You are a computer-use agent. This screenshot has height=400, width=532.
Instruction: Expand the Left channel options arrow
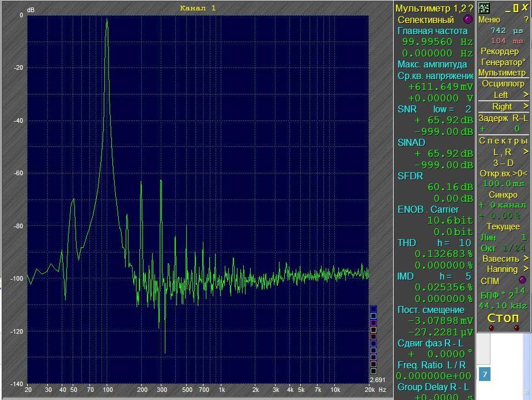pos(526,95)
